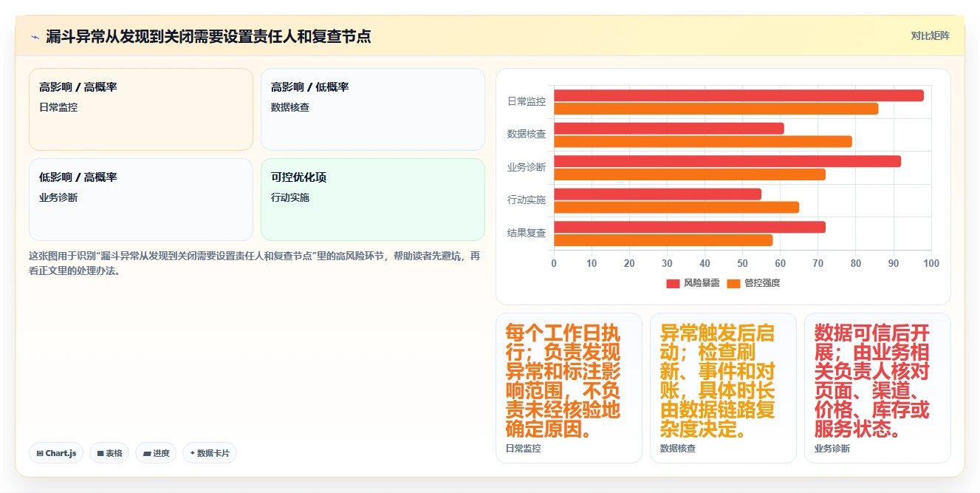
Task: Open the data card starting 数据可信后开展
Action: tap(877, 388)
